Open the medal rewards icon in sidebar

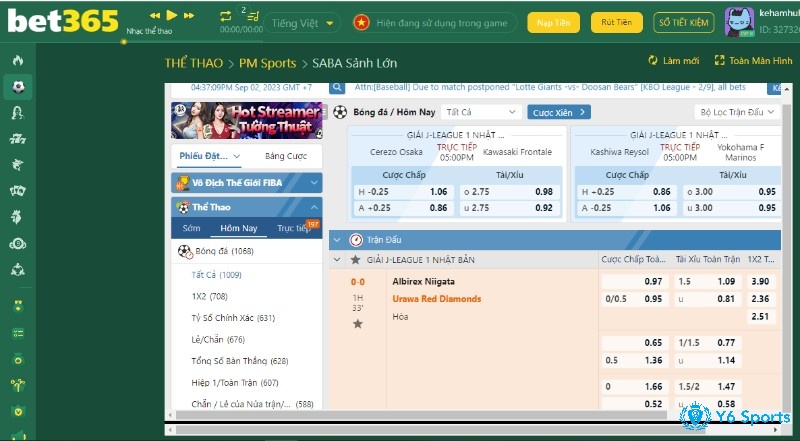tap(18, 306)
